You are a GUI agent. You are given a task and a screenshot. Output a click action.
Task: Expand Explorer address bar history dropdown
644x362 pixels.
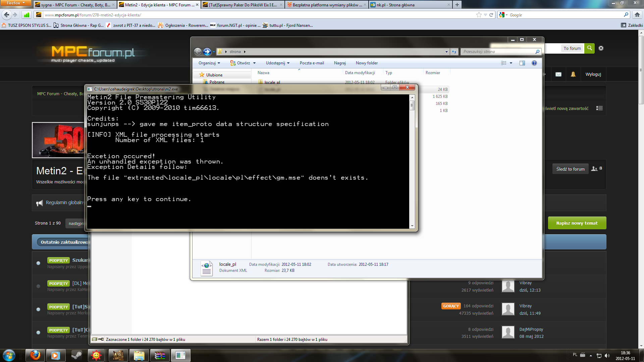[x=446, y=52]
